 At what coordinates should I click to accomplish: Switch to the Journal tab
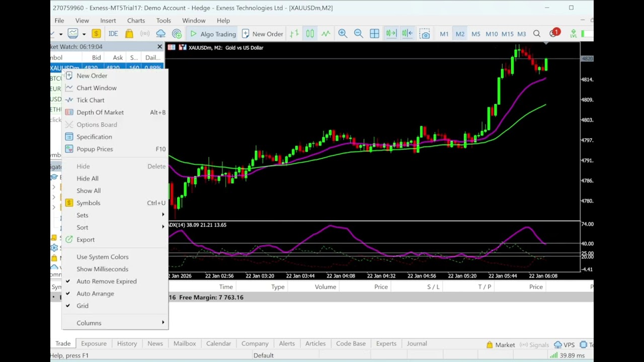pos(417,343)
